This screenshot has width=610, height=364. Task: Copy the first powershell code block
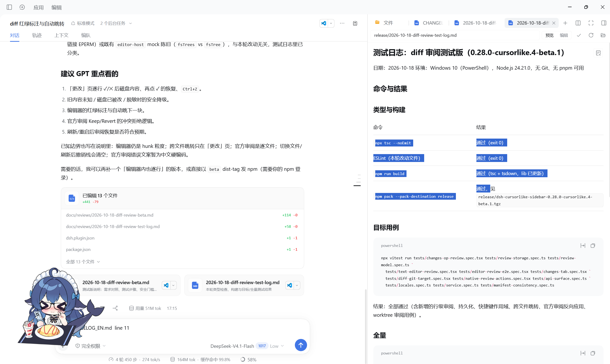[593, 245]
